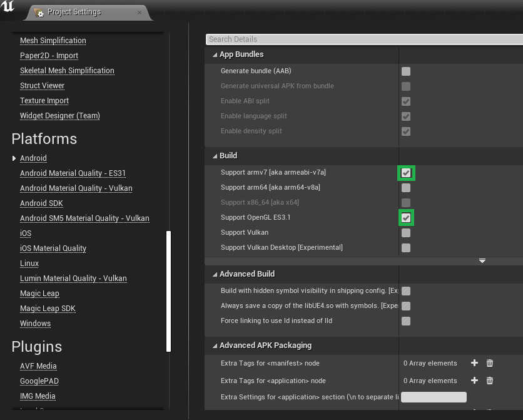Tick the Generate bundle (AAB) checkbox
The width and height of the screenshot is (523, 420).
click(406, 71)
